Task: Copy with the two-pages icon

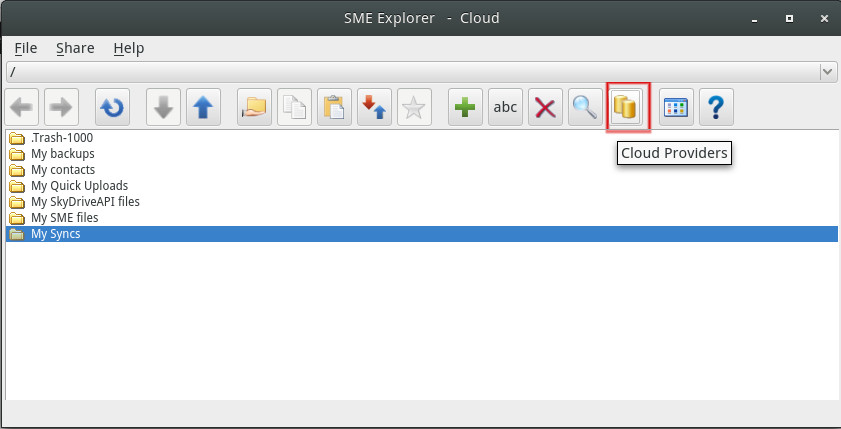Action: pyautogui.click(x=294, y=108)
